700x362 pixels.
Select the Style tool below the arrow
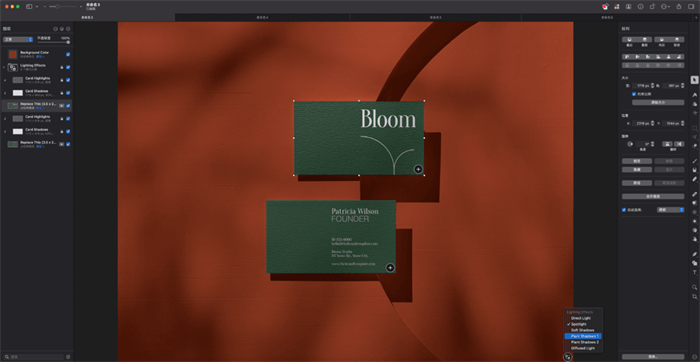point(695,95)
